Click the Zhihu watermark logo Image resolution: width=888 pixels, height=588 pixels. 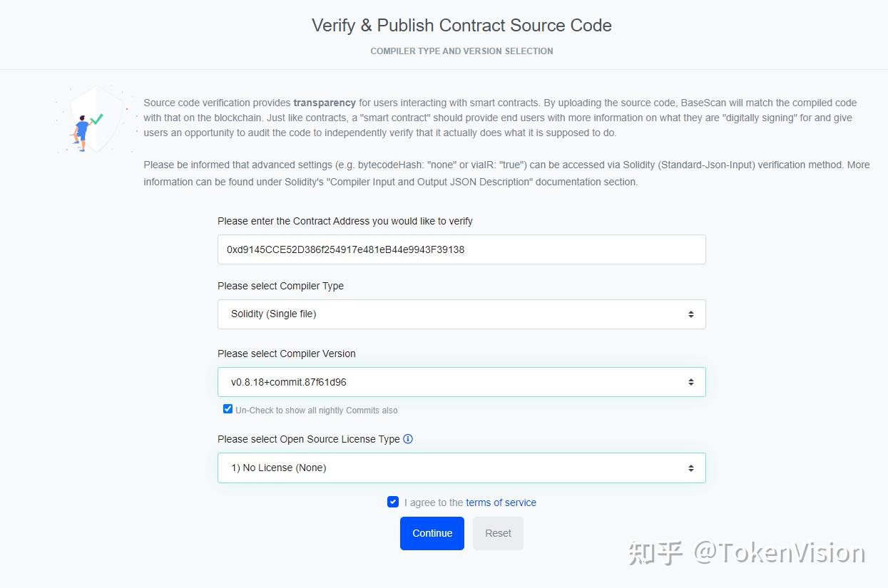(x=655, y=553)
